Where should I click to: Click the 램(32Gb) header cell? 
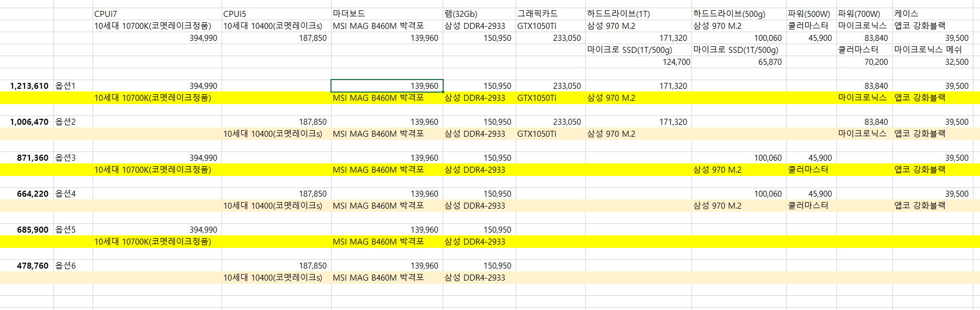(x=479, y=14)
